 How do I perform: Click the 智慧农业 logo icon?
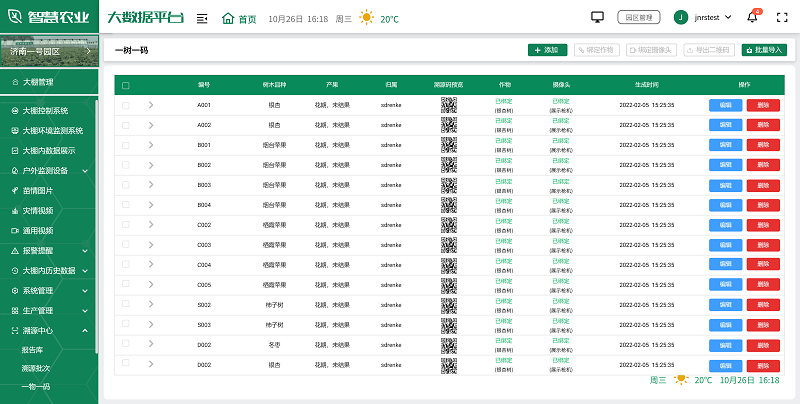17,17
